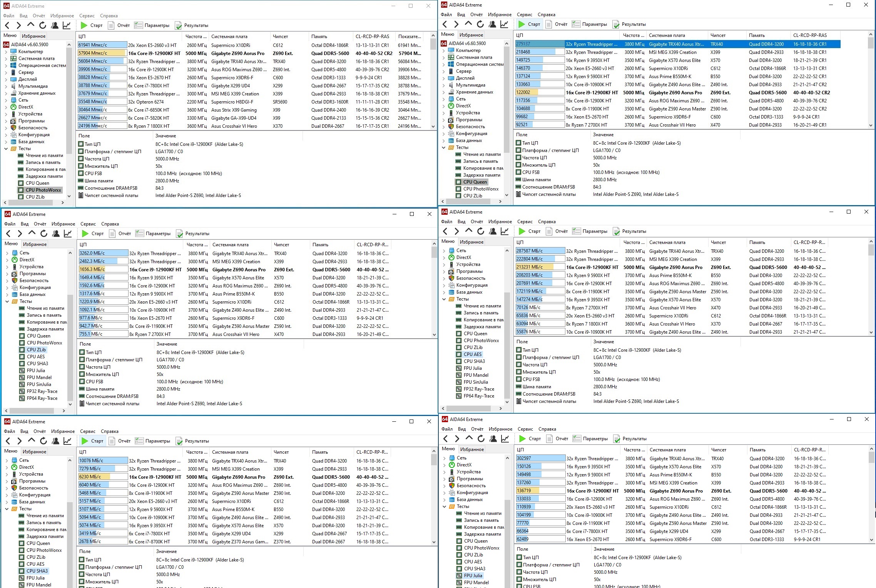Click Отчёт toolbar icon in the CPU SHA3 window
The width and height of the screenshot is (876, 588).
[112, 441]
